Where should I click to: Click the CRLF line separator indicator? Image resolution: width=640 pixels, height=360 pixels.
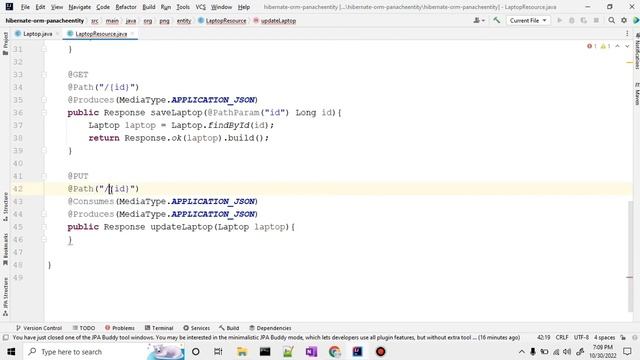(562, 338)
